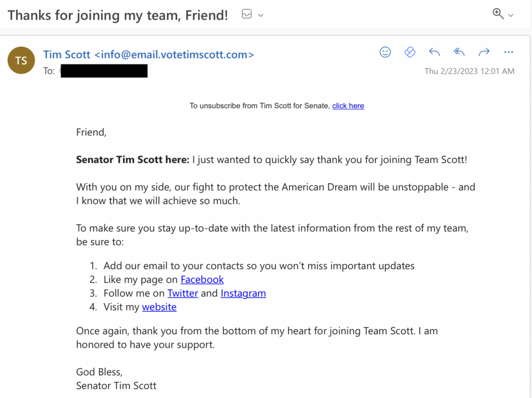Select the Reply All arrow icon
Viewport: 532px width, 398px height.
pyautogui.click(x=459, y=52)
